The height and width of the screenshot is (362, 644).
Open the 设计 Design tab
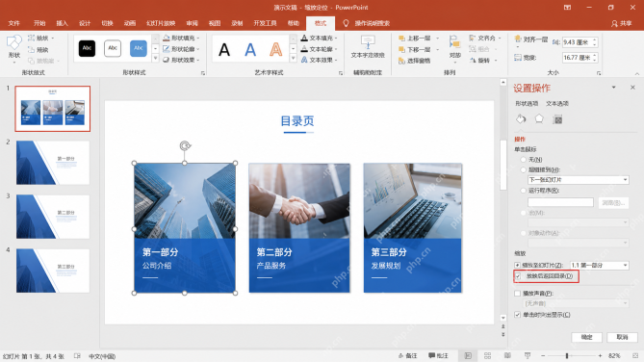[x=84, y=23]
